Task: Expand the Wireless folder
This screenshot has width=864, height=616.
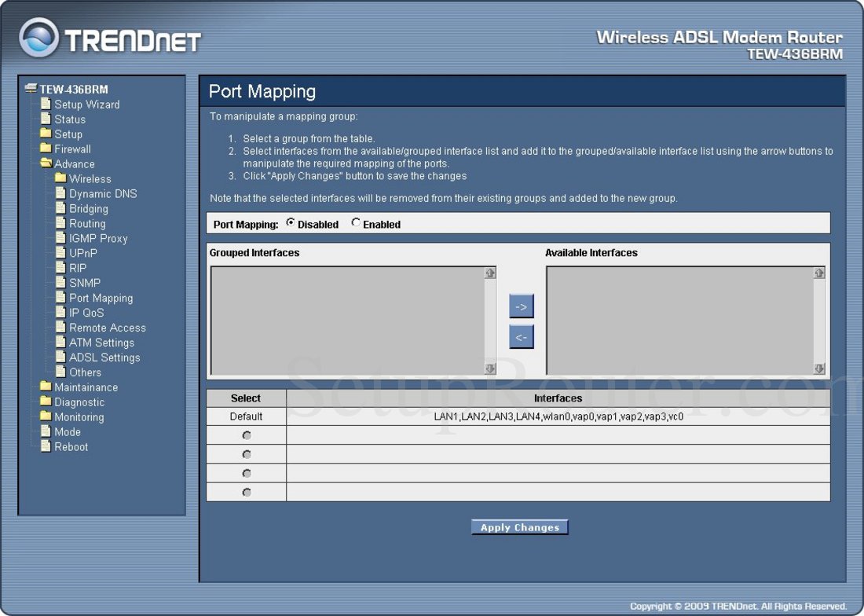Action: point(60,178)
